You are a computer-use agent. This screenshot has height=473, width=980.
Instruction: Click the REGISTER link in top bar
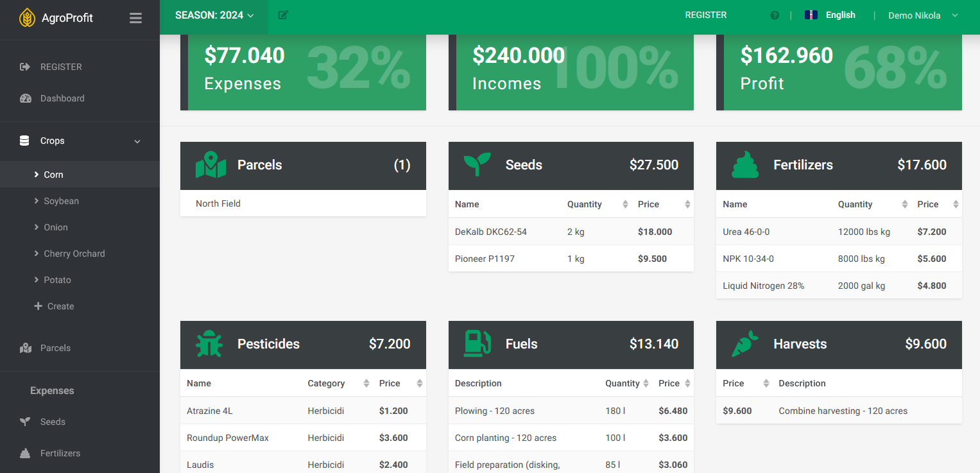tap(705, 15)
